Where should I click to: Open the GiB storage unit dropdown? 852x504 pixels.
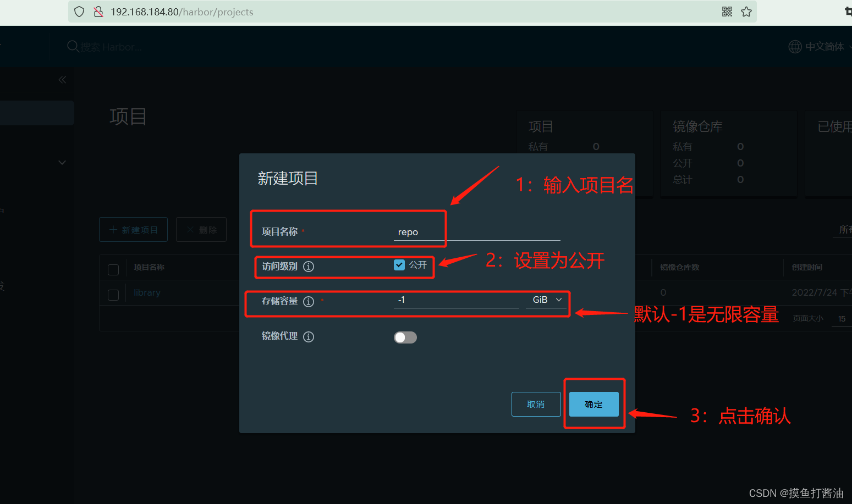(x=546, y=300)
